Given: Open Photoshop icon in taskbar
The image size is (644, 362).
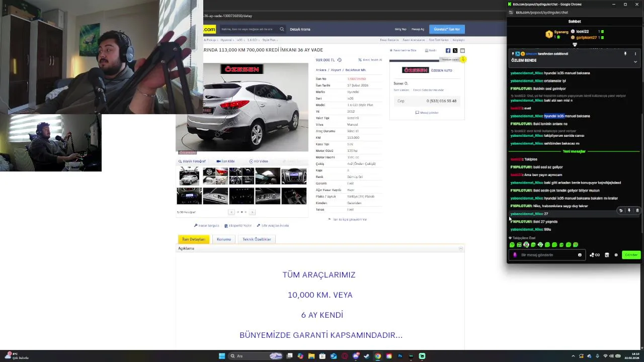Looking at the screenshot, I should (400, 356).
